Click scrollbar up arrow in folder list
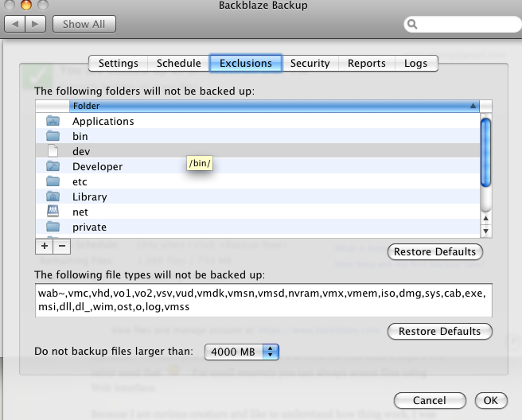 485,218
